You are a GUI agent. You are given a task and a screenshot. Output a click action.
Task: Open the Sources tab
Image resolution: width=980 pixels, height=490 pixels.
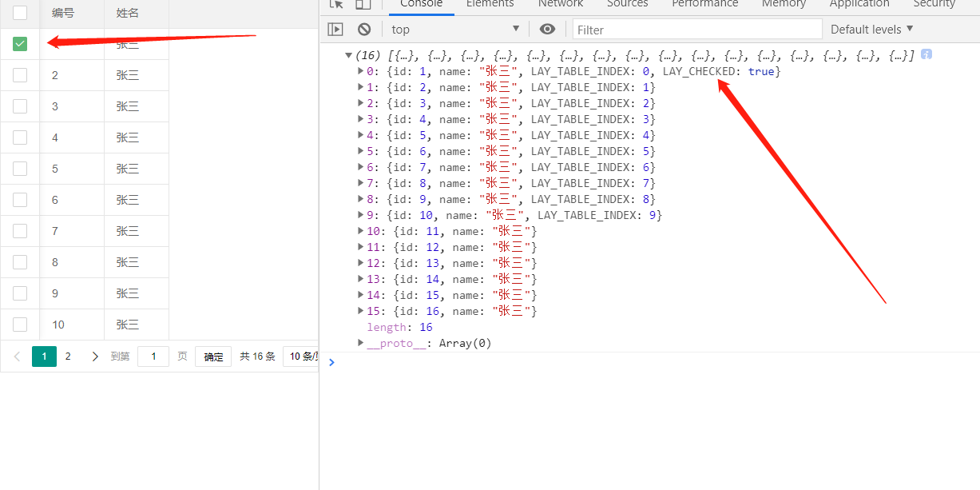627,4
